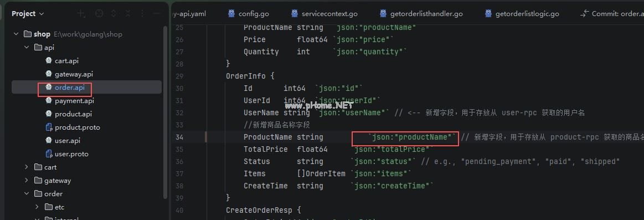Image resolution: width=644 pixels, height=220 pixels.
Task: Open the Project view dropdown
Action: pos(28,13)
